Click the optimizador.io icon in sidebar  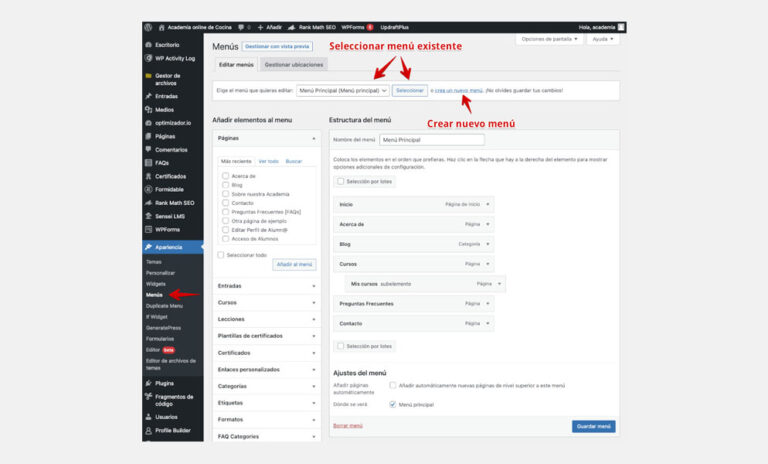(x=148, y=123)
